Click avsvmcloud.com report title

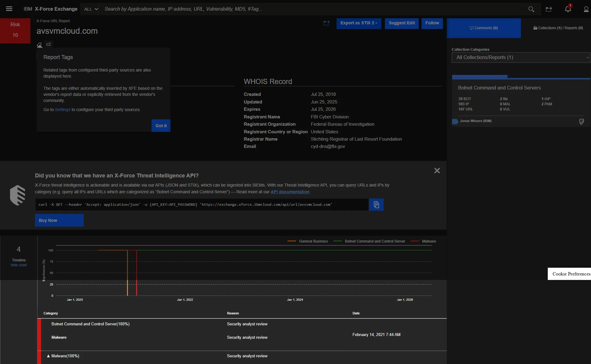pos(67,31)
